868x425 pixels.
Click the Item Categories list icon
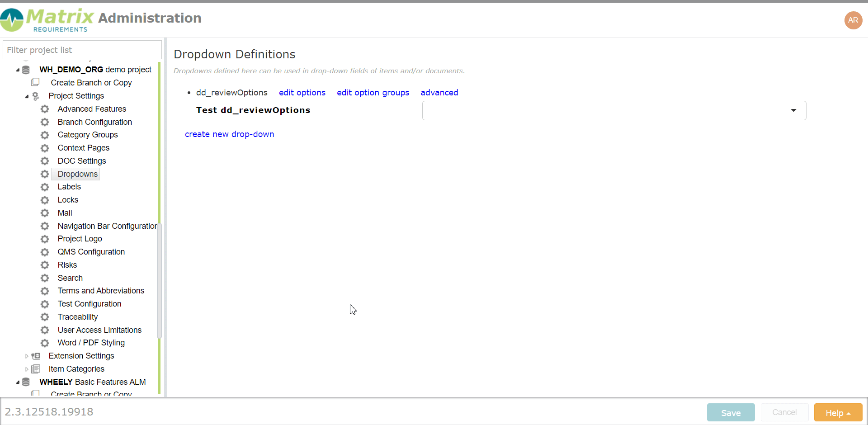click(36, 369)
